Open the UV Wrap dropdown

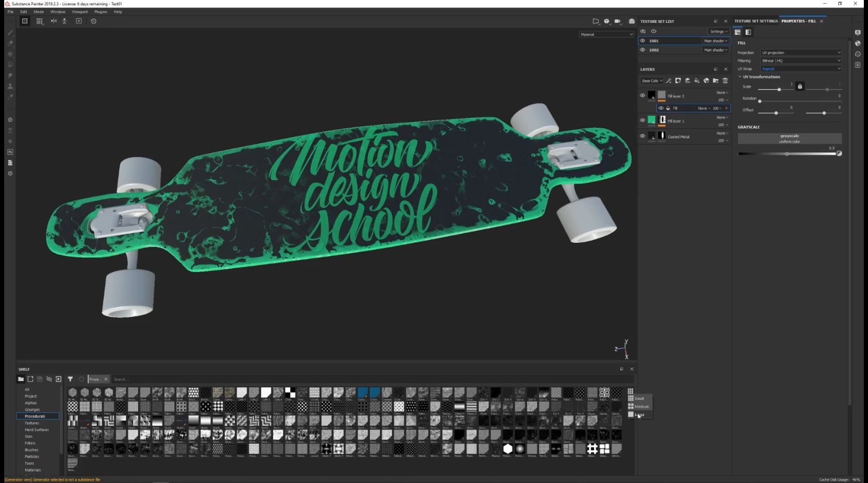point(801,69)
